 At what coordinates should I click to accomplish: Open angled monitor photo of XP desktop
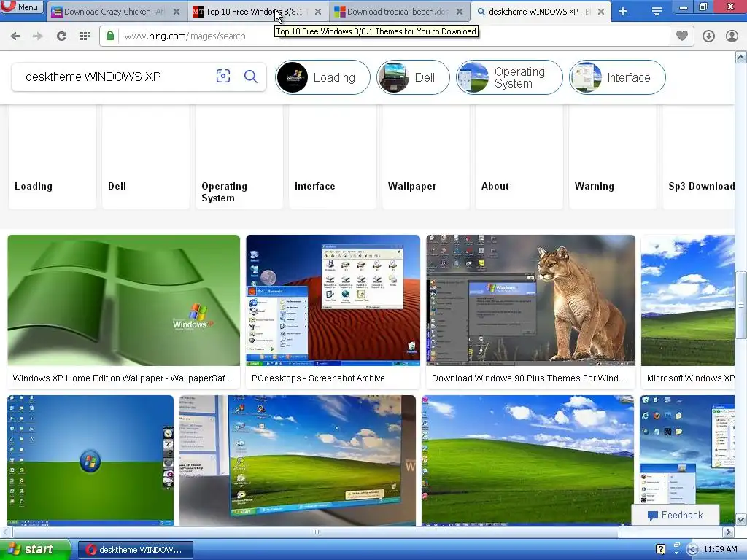click(298, 461)
